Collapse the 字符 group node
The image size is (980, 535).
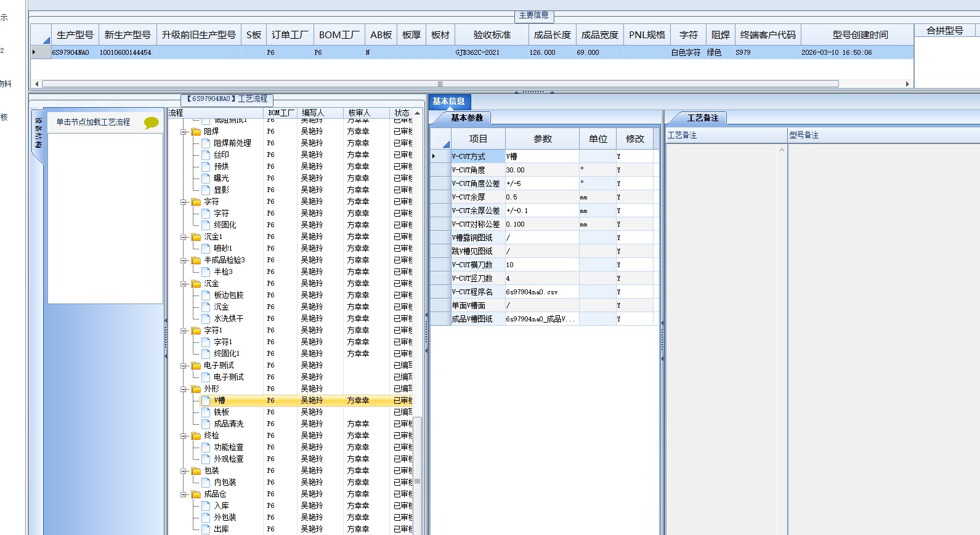[x=184, y=202]
